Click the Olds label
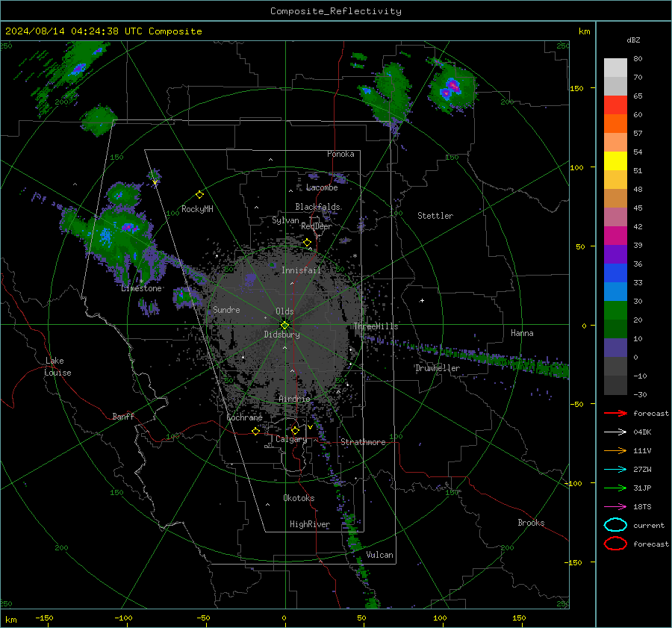672x628 pixels. [x=284, y=311]
